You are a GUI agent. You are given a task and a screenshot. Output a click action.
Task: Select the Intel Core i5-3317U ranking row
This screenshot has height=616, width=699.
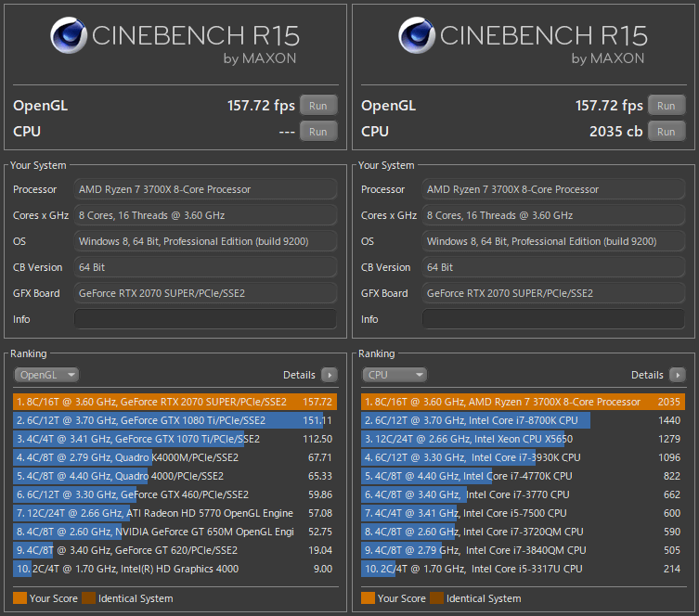pyautogui.click(x=523, y=569)
